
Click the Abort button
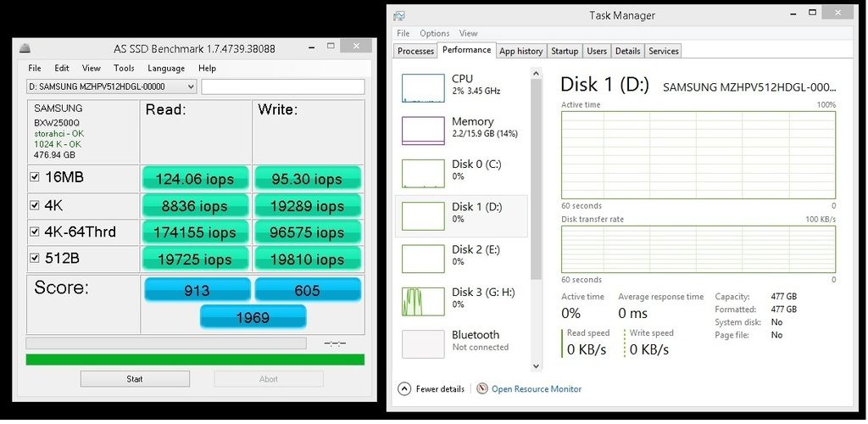point(269,378)
